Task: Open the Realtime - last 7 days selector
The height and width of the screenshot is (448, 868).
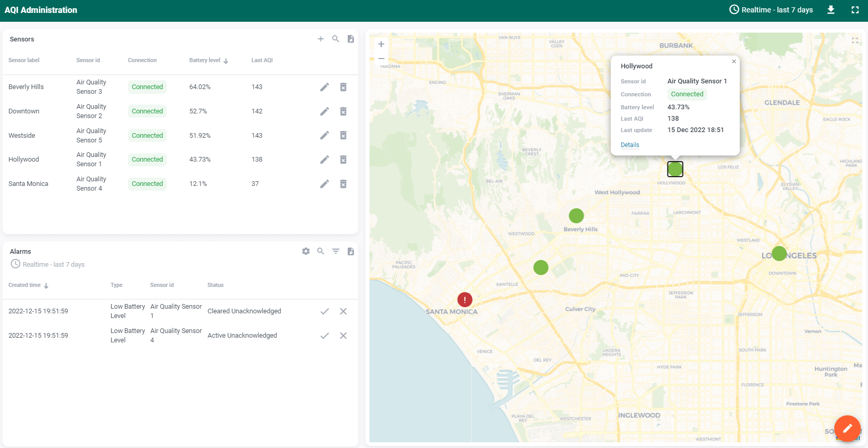Action: pyautogui.click(x=771, y=10)
